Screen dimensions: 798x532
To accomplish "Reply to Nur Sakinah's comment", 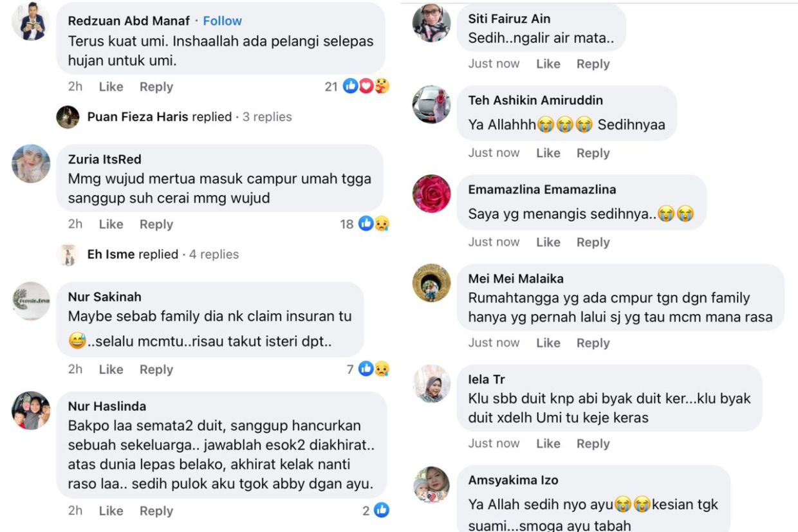I will pos(156,369).
